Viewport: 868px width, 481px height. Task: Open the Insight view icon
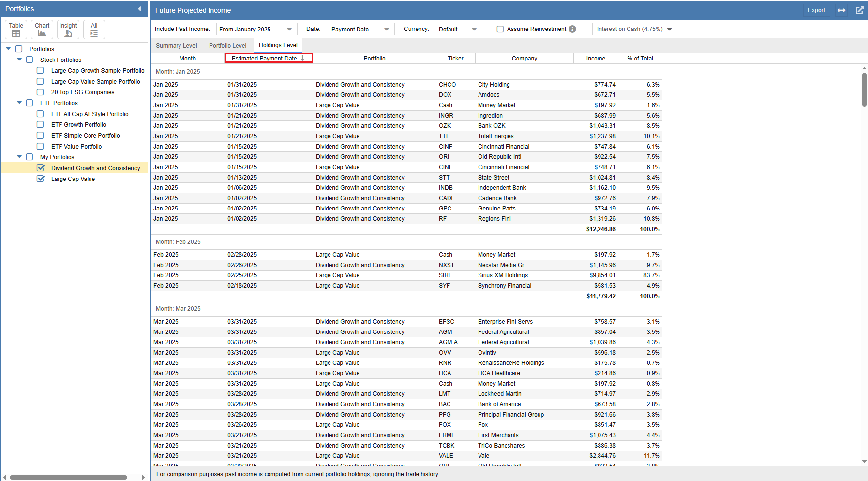(x=68, y=30)
